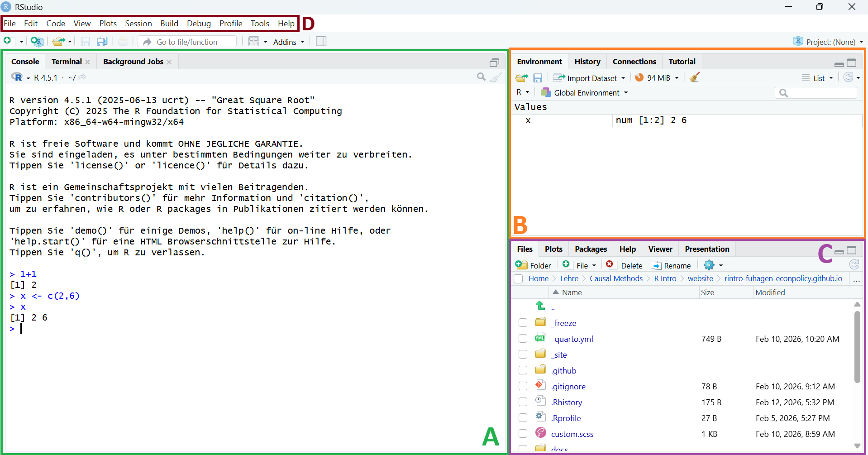Open the custom.scss file link
The height and width of the screenshot is (455, 868).
pyautogui.click(x=572, y=434)
